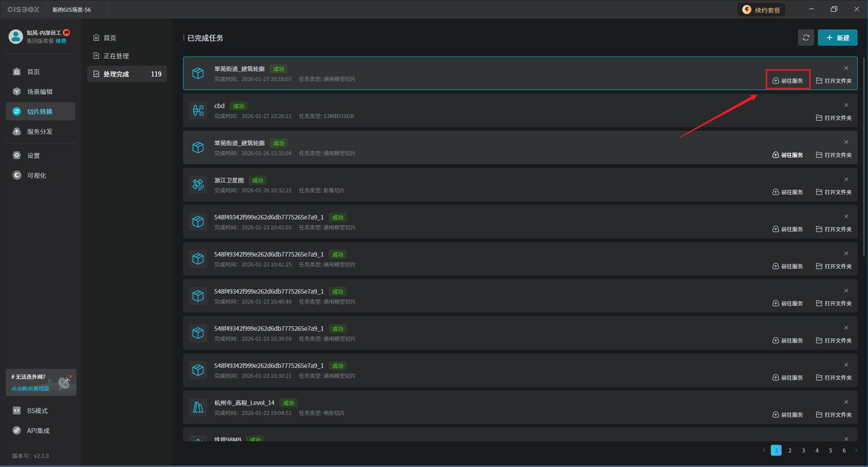
Task: Open 切片转换 in the left sidebar
Action: point(40,112)
